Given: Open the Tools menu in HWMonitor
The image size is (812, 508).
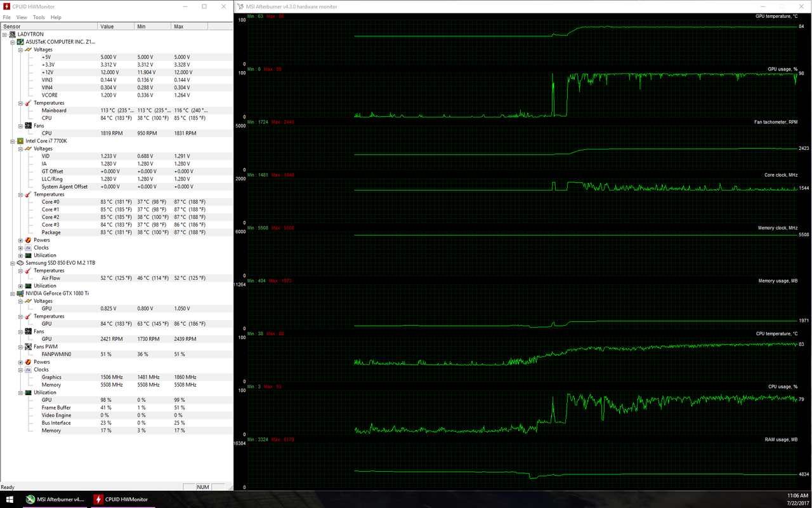Looking at the screenshot, I should [x=39, y=17].
